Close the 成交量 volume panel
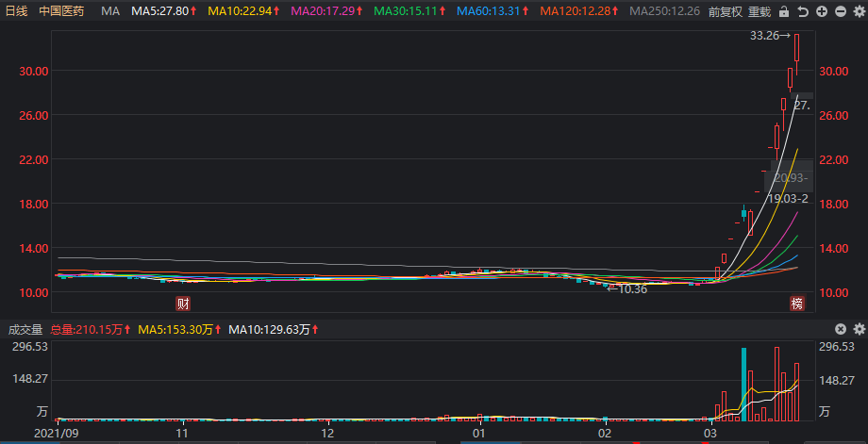The height and width of the screenshot is (444, 868). 841,330
